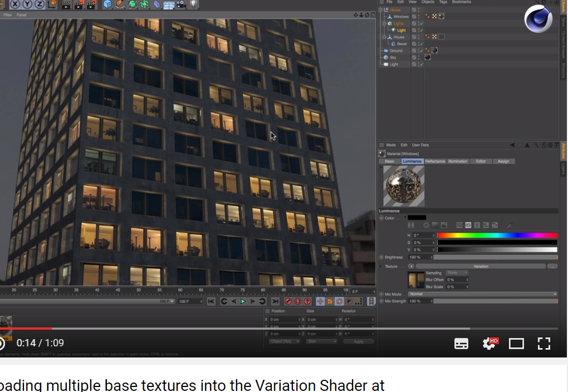
Task: Add a cube primitive object
Action: click(x=107, y=4)
